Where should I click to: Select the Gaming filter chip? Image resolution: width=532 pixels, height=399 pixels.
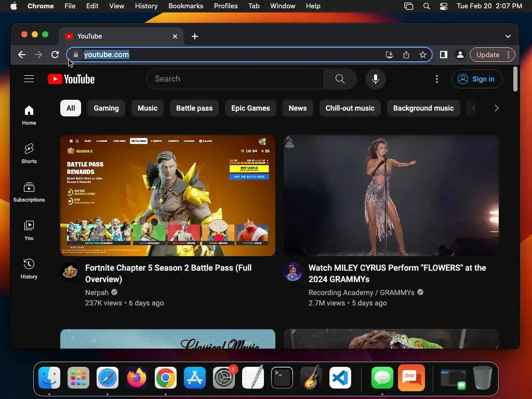click(106, 108)
